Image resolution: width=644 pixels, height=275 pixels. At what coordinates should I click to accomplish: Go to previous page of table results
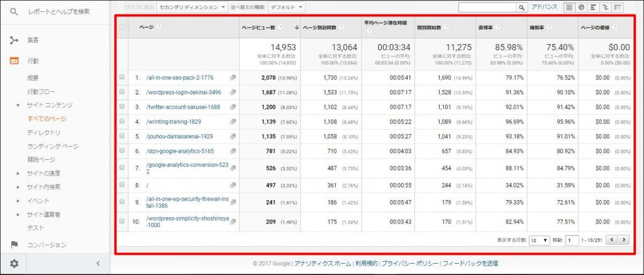[611, 240]
